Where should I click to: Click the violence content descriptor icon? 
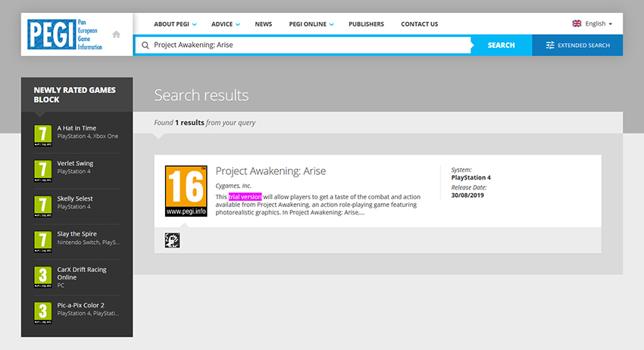[172, 240]
